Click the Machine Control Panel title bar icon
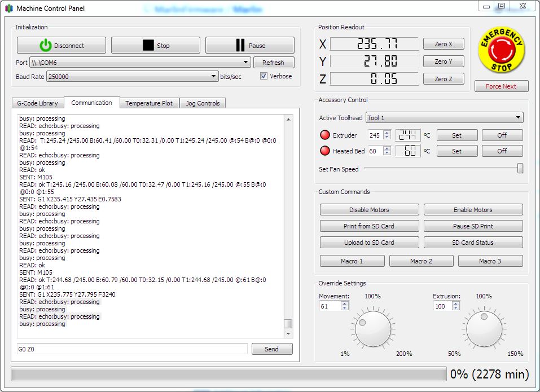 click(x=8, y=8)
